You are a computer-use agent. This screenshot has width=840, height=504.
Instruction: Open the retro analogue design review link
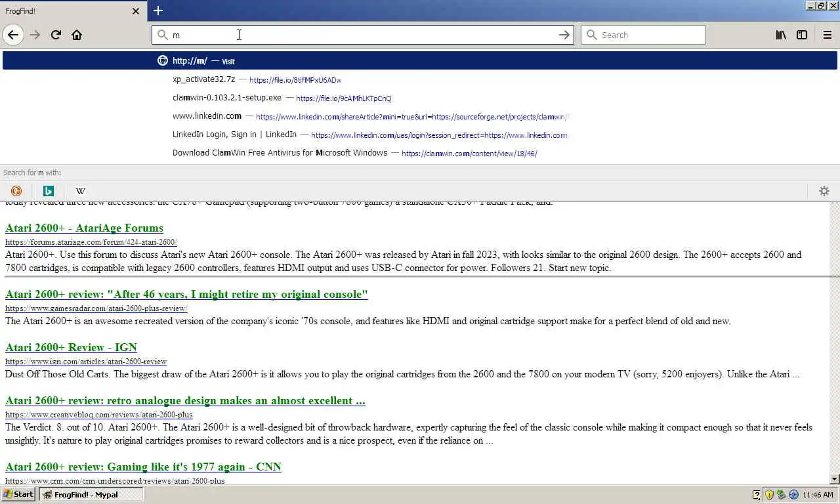point(185,400)
